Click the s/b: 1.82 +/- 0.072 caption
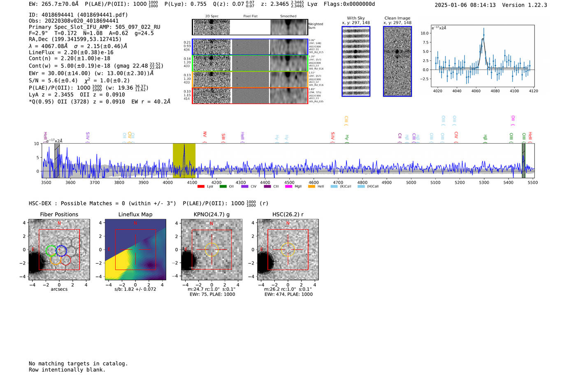The height and width of the screenshot is (392, 576). (x=135, y=289)
